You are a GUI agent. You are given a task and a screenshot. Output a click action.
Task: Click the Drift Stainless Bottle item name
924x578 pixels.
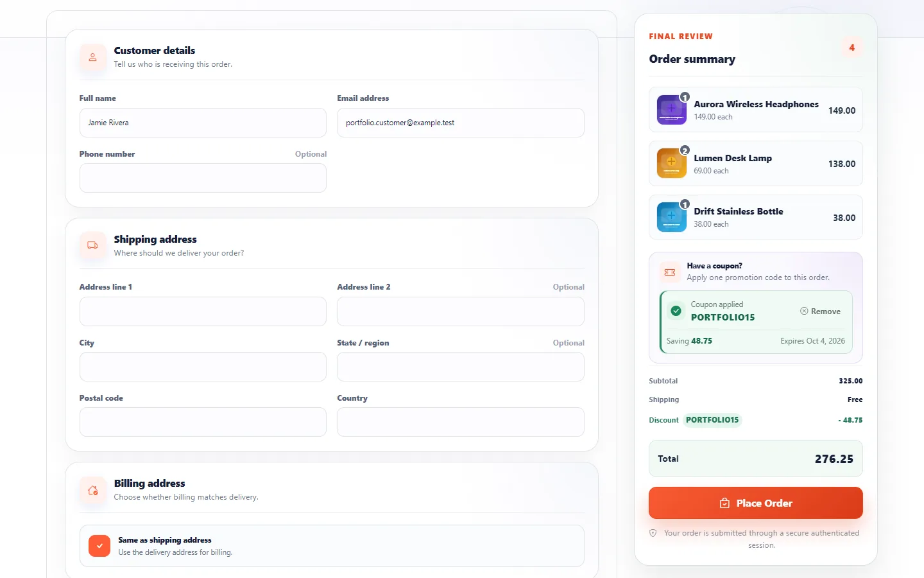pyautogui.click(x=739, y=211)
